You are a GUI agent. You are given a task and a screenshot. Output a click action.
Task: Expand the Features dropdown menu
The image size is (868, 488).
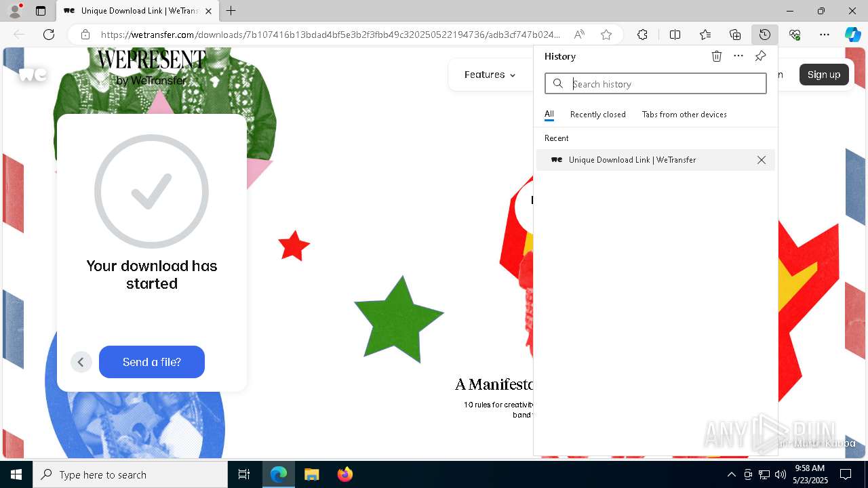coord(490,75)
